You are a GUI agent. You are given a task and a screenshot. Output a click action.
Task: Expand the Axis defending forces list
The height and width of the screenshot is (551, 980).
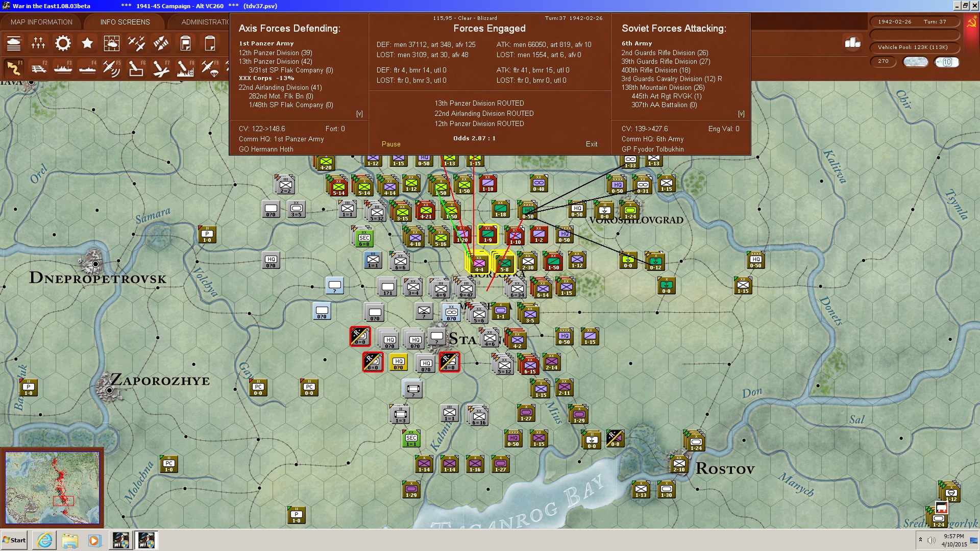pyautogui.click(x=359, y=114)
